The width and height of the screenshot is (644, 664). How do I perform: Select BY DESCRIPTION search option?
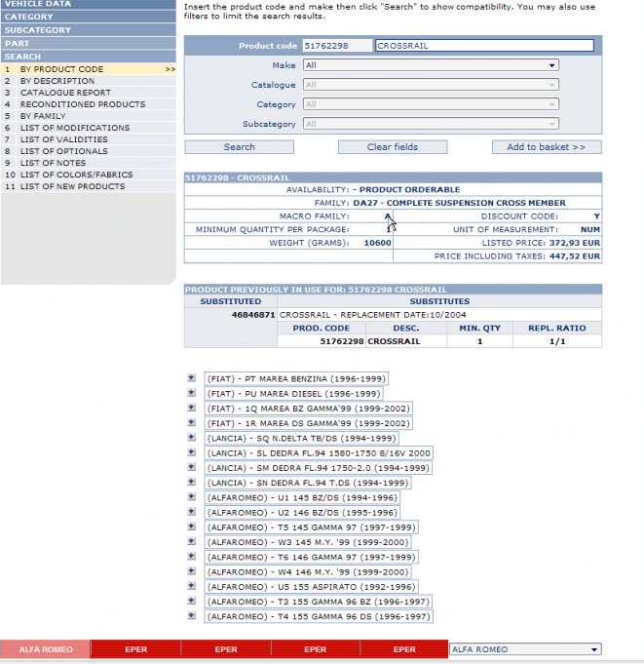pyautogui.click(x=57, y=81)
